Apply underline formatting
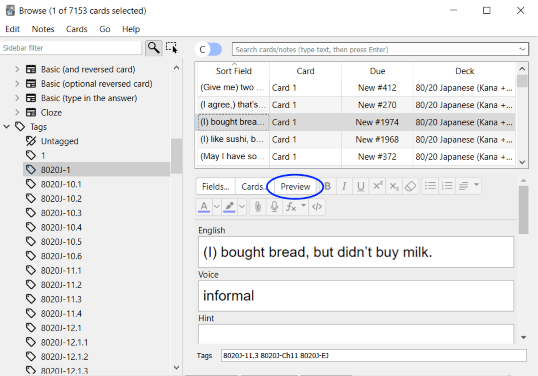This screenshot has height=376, width=538. (360, 186)
